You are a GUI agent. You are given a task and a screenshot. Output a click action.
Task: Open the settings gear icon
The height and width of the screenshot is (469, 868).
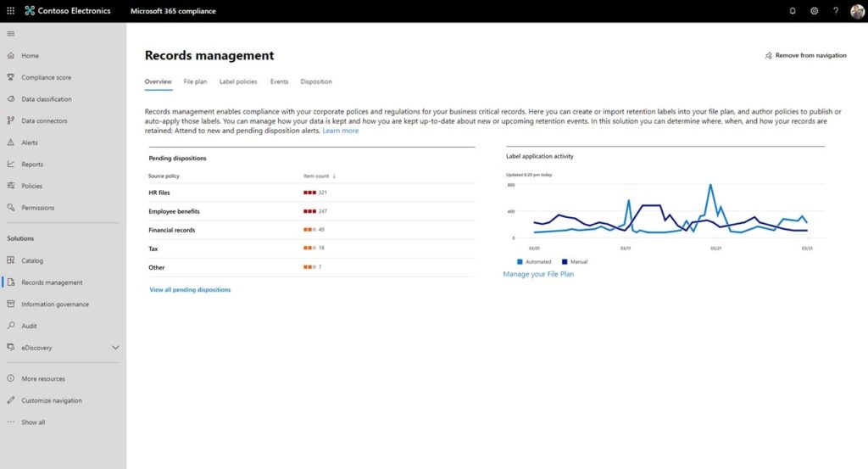click(x=815, y=11)
